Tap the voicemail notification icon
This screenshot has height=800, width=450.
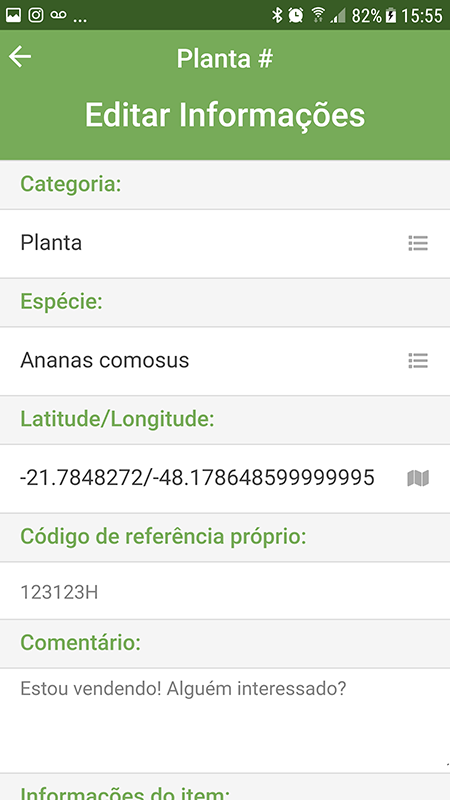58,15
